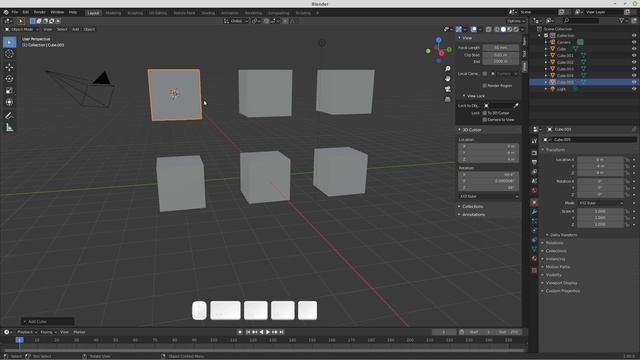Switch to the Modeling workspace tab
The image size is (640, 360).
coord(113,13)
